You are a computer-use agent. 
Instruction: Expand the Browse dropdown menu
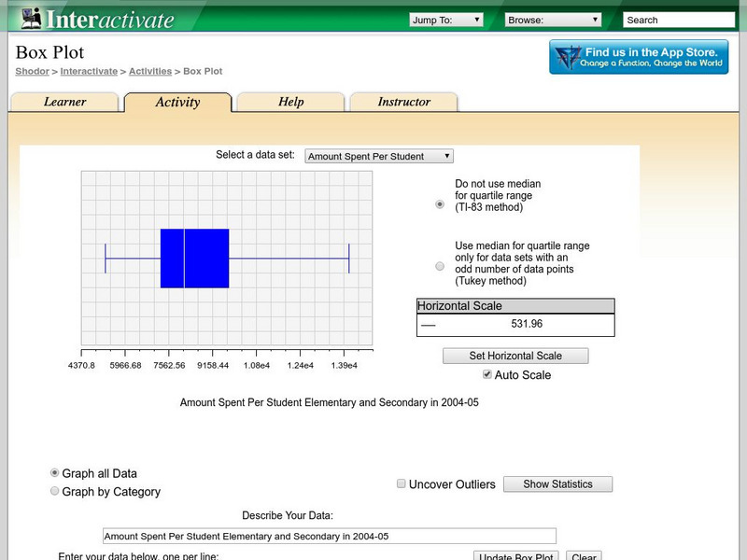(553, 20)
